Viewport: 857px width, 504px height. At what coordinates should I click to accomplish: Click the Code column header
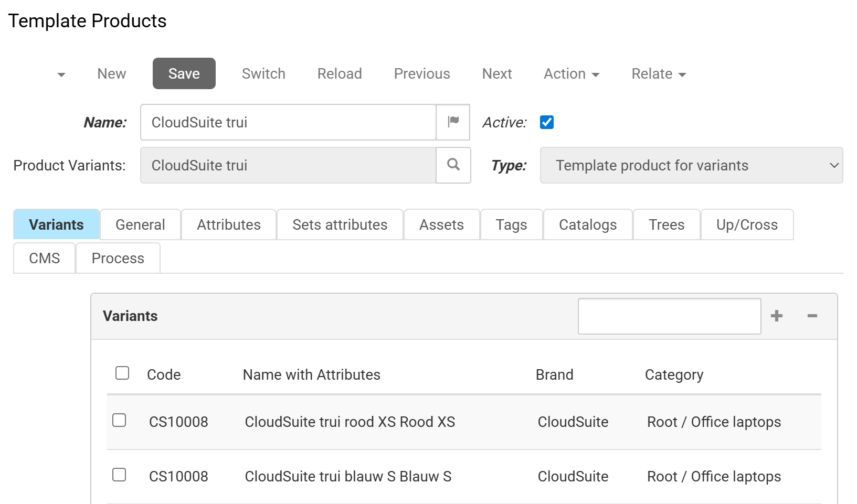point(164,374)
